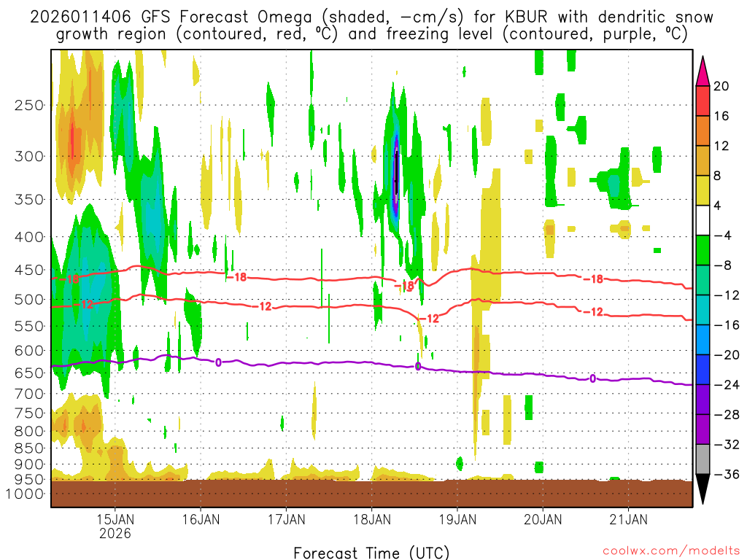Viewport: 747px width, 560px height.
Task: Click the brown ground surface band
Action: [371, 494]
